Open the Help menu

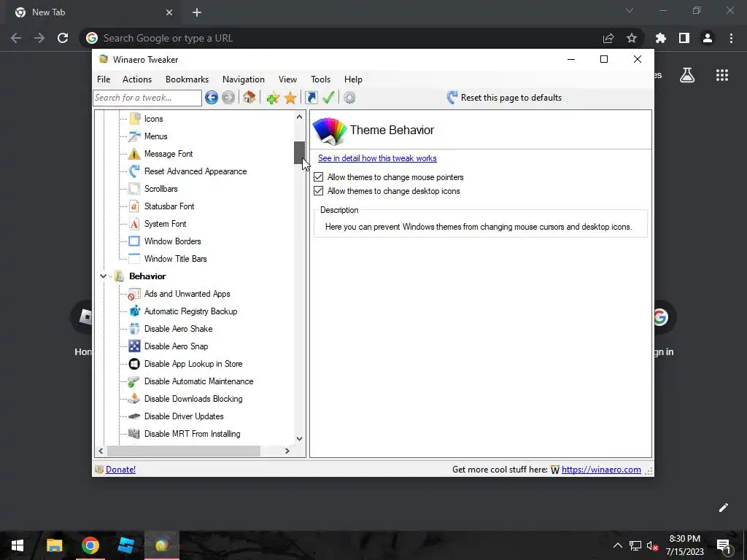click(x=354, y=79)
